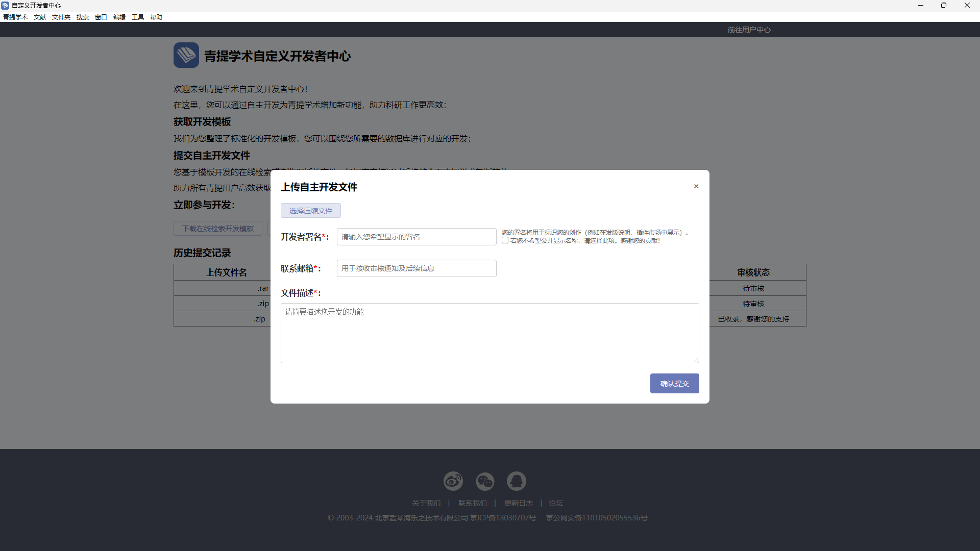Click the app icon in title bar
The image size is (980, 551).
coord(5,5)
